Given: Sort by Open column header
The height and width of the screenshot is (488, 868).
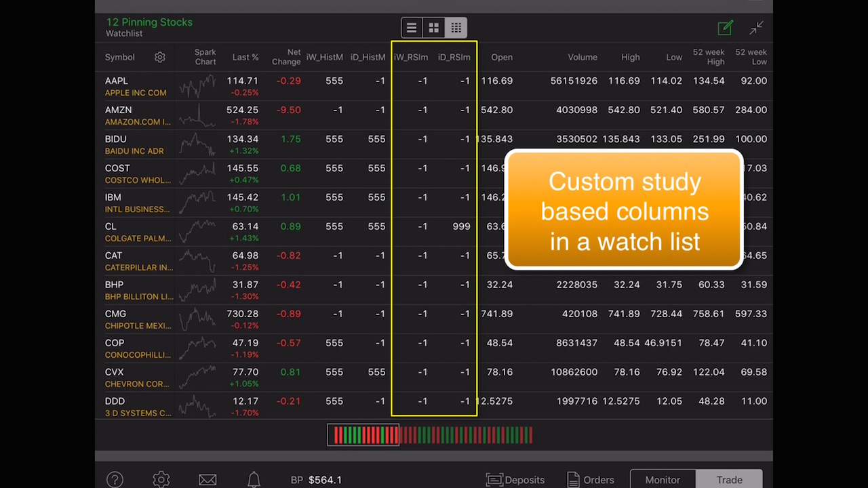Looking at the screenshot, I should coord(502,58).
